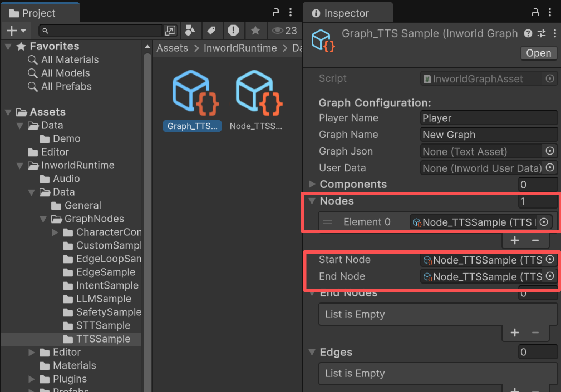
Task: Click folder tree scrollbar up arrow
Action: coord(147,47)
